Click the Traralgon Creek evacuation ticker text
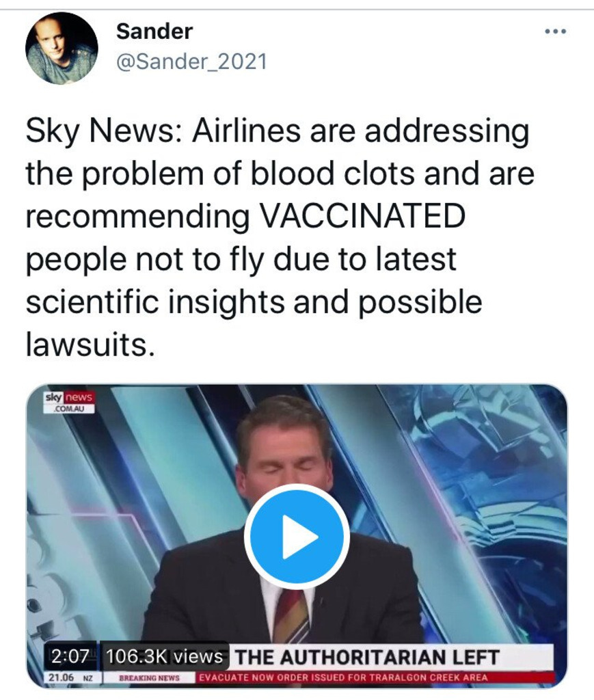The image size is (594, 700). click(343, 677)
